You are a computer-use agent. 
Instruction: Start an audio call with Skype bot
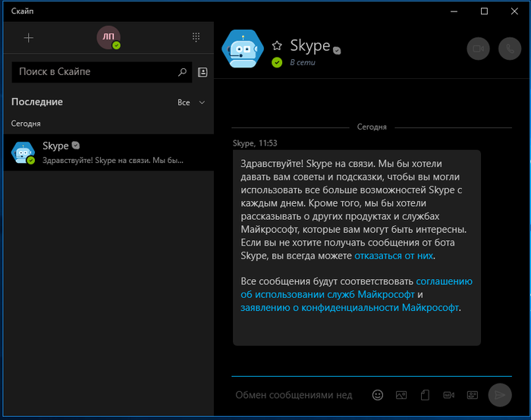pos(510,49)
